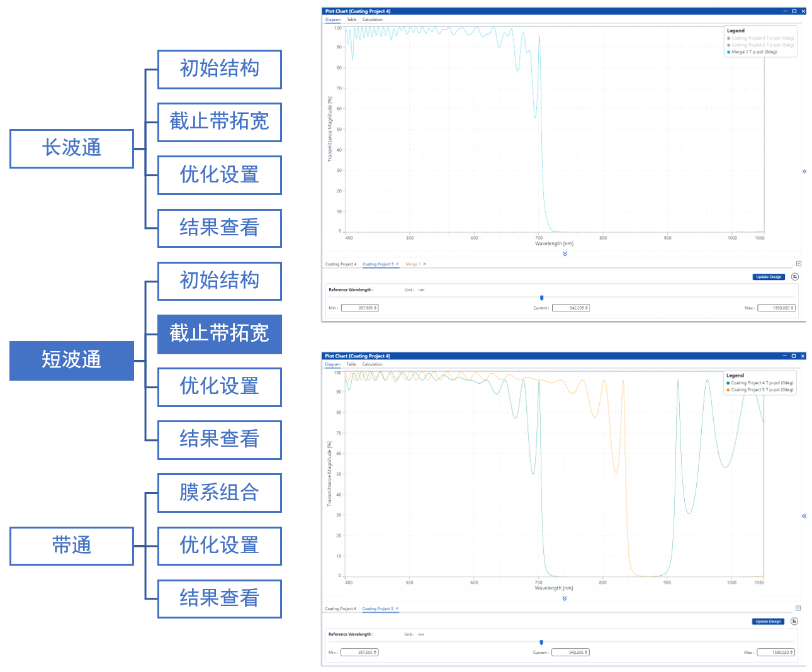Close Coating Project 5 tab in lower window
The height and width of the screenshot is (672, 812).
point(397,608)
